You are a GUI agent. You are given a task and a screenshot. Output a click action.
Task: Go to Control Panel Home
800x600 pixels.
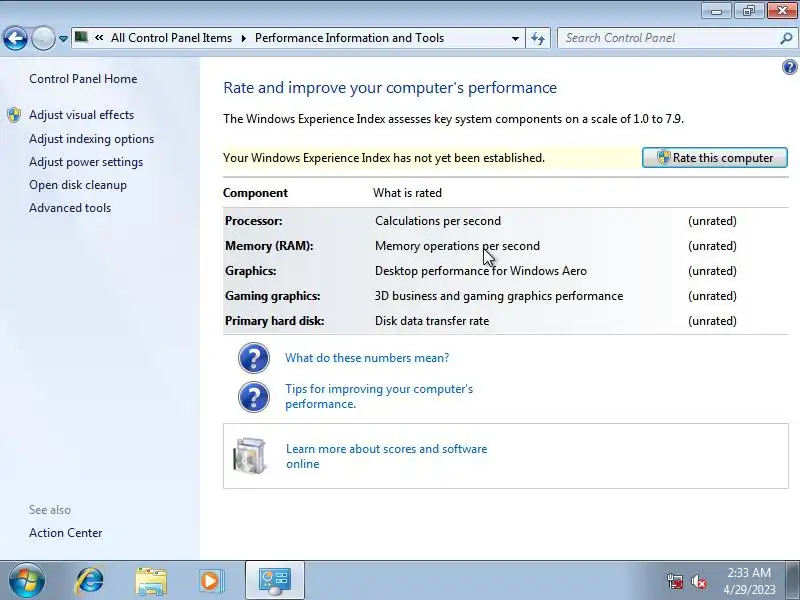click(83, 79)
